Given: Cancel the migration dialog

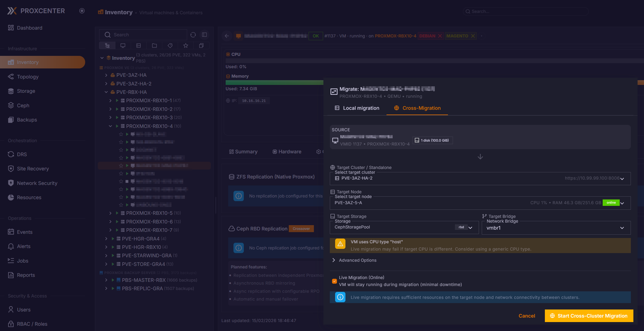Looking at the screenshot, I should point(527,316).
